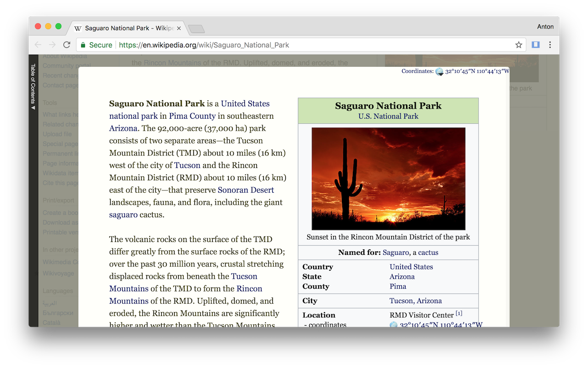Click the secure lock icon
This screenshot has height=368, width=588.
(83, 45)
